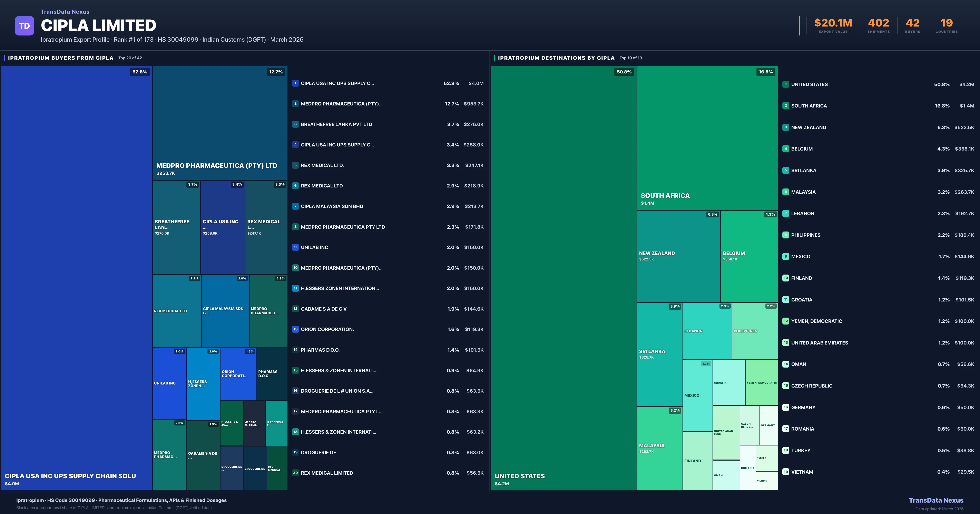Click the rank 1 badge for UNITED STATES
The image size is (980, 514).
(x=786, y=84)
